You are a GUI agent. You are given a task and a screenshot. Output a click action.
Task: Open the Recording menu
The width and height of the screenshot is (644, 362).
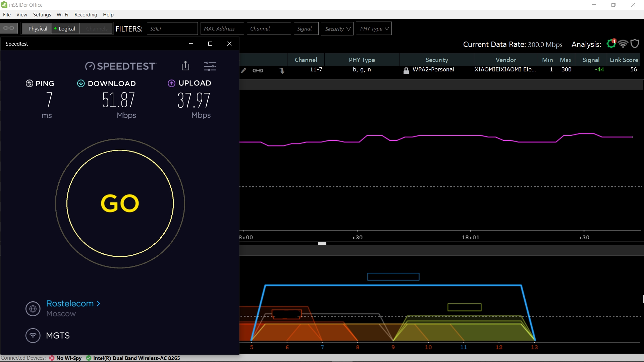[x=86, y=15]
